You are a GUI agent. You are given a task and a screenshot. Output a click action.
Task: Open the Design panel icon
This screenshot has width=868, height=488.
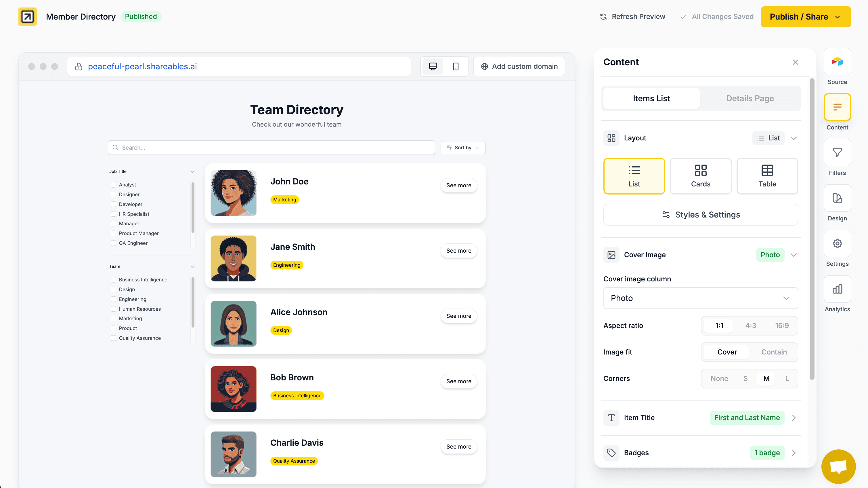click(x=837, y=199)
